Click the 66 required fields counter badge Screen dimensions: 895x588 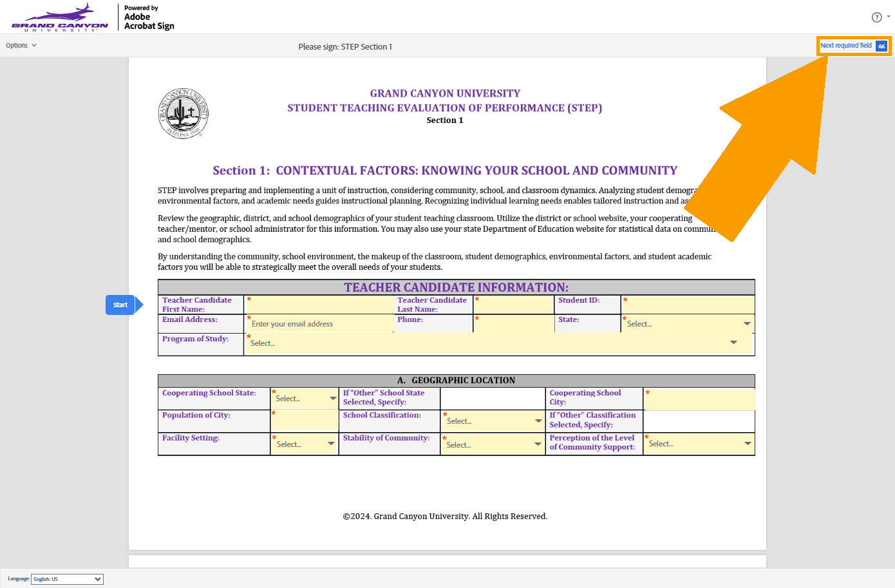(x=881, y=46)
